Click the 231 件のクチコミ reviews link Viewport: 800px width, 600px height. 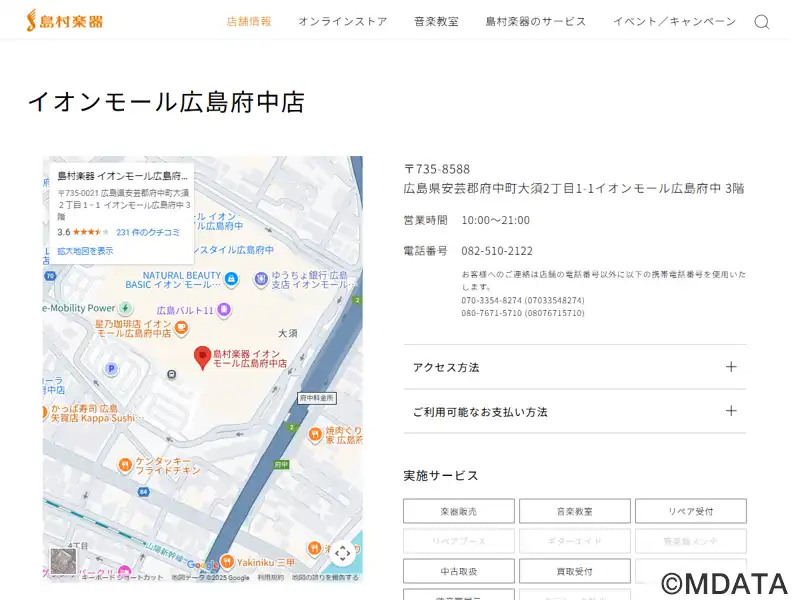(x=148, y=232)
